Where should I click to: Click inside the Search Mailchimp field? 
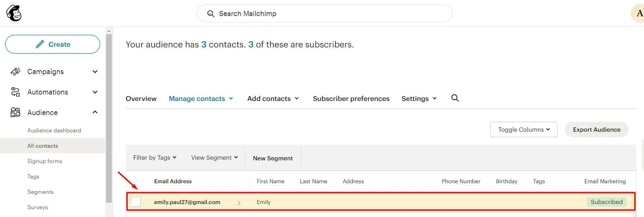pos(325,13)
